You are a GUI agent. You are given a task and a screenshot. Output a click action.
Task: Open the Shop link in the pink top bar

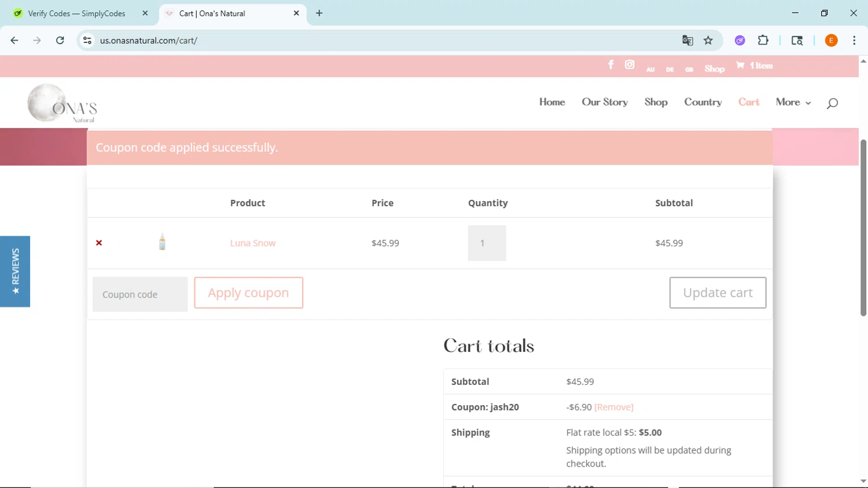coord(715,69)
